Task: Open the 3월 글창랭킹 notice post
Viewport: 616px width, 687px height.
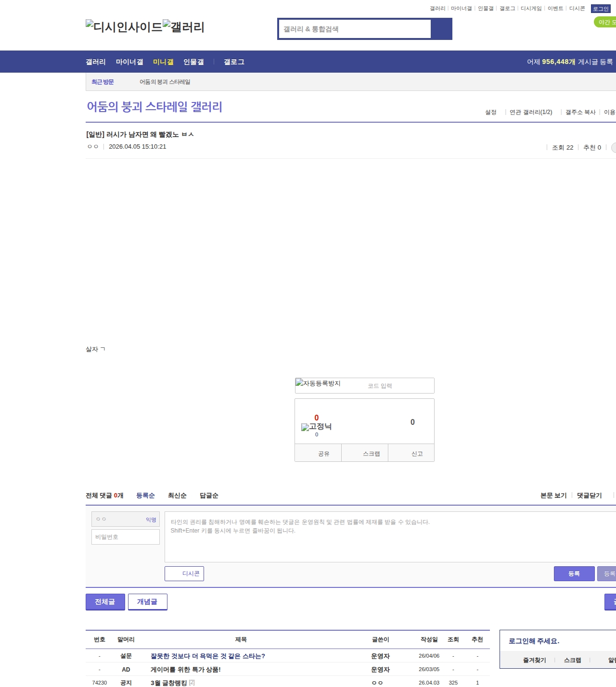Action: pyautogui.click(x=168, y=683)
